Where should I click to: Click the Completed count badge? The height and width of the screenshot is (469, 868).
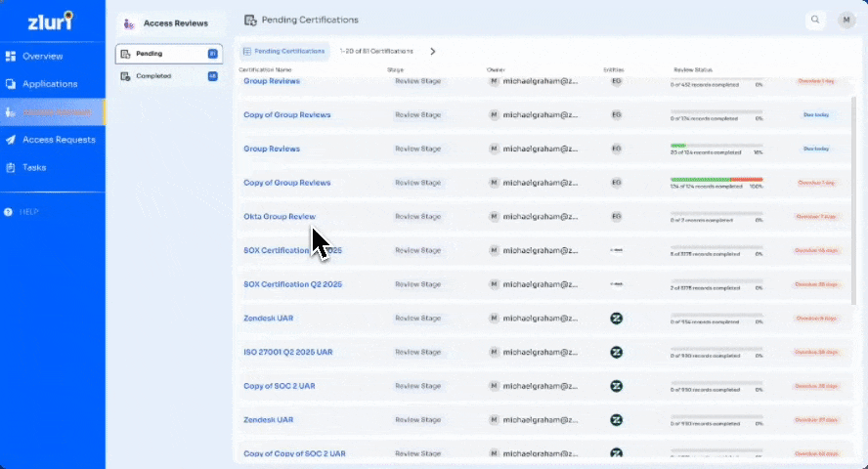click(212, 76)
